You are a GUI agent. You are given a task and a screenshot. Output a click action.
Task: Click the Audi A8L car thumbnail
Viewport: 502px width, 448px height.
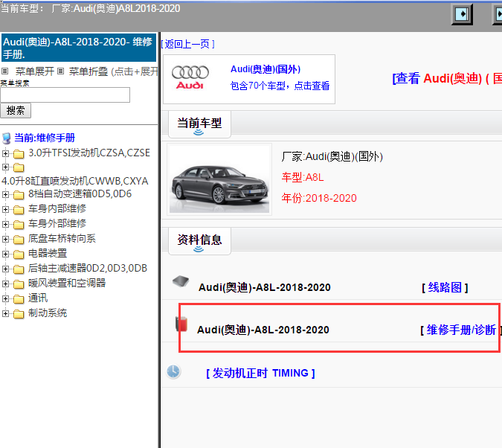point(219,179)
